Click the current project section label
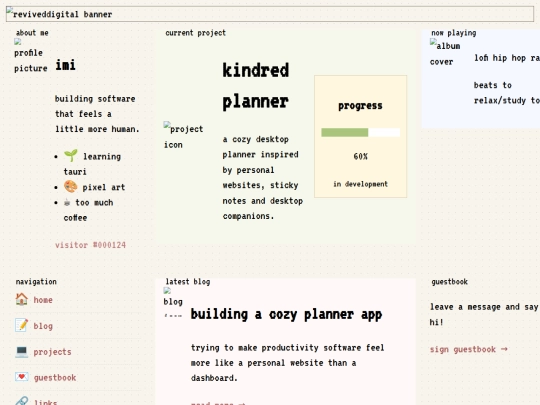Viewport: 540px width, 405px height. pyautogui.click(x=195, y=33)
